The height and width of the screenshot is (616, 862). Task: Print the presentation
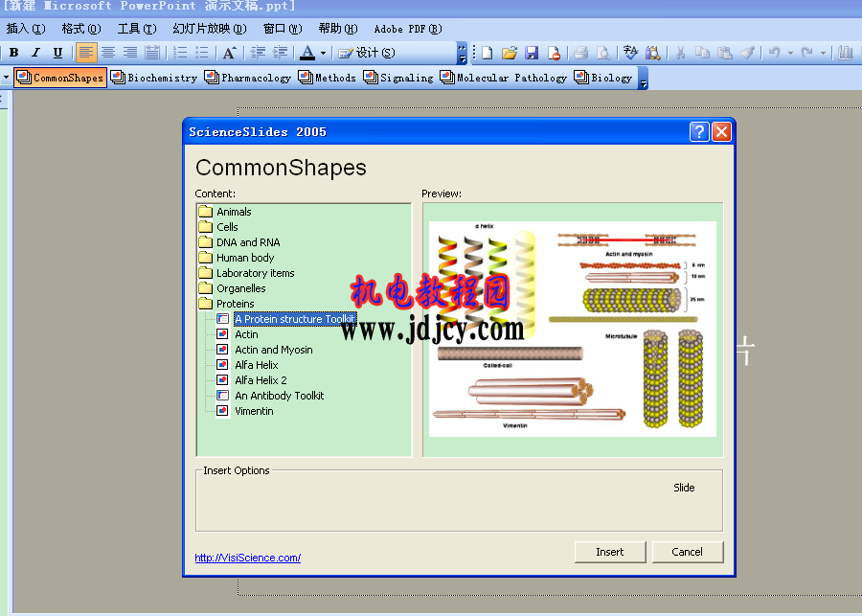[581, 53]
